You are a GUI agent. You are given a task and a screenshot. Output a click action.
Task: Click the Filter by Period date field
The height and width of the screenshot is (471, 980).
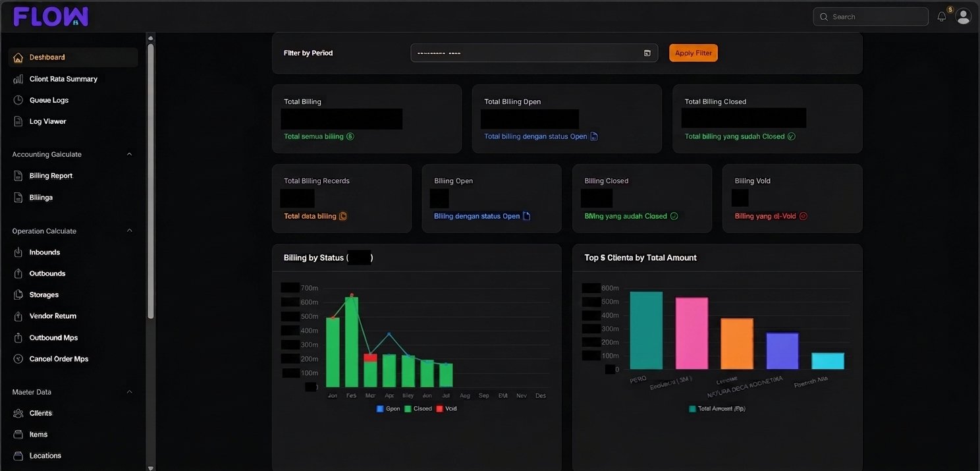click(534, 53)
